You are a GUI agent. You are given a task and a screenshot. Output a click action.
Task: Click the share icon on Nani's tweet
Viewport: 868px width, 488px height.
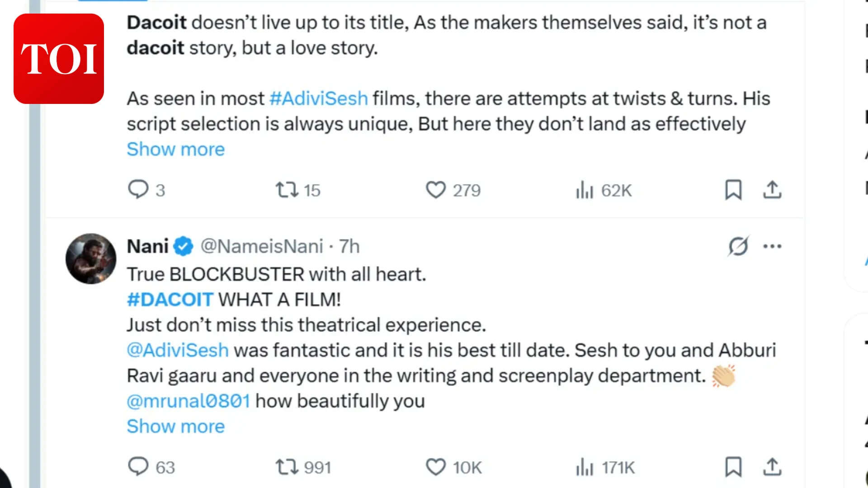tap(772, 467)
